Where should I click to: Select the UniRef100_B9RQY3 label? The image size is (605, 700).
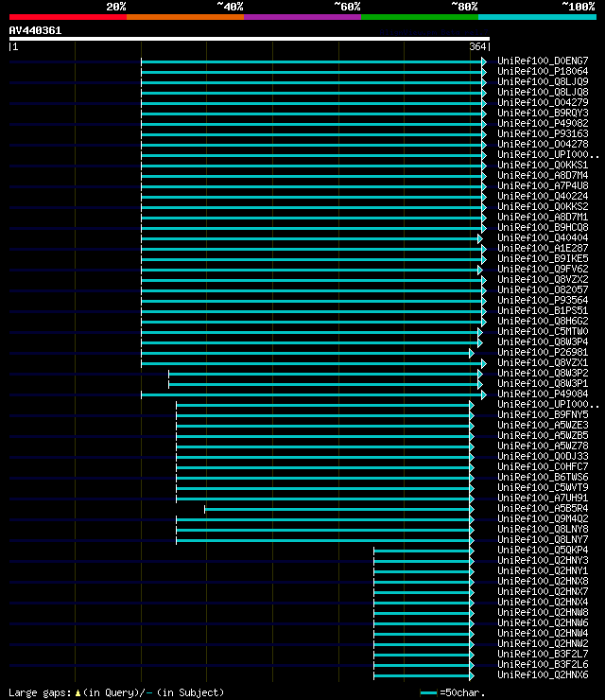coord(543,113)
